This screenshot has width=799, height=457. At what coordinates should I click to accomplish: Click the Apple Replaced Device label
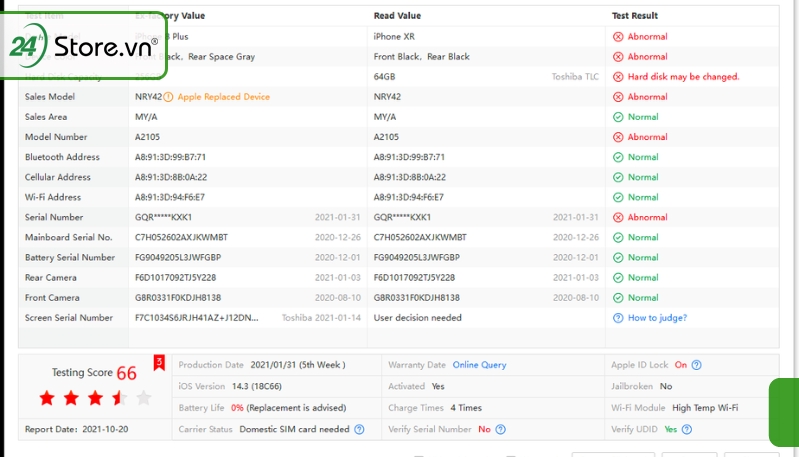pyautogui.click(x=224, y=97)
